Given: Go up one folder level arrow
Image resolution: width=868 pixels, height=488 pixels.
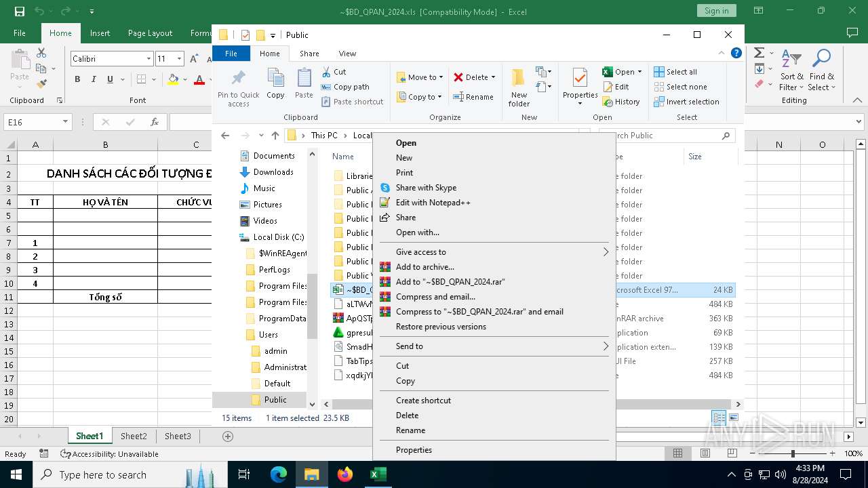Looking at the screenshot, I should [275, 136].
